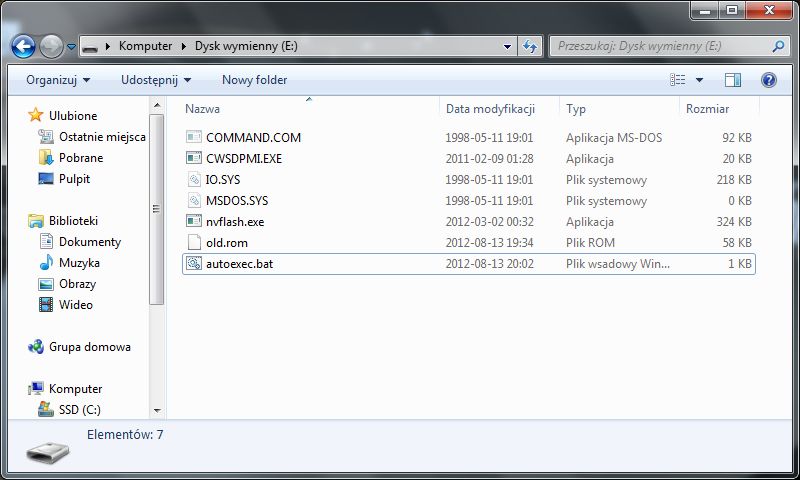Sort by Data modyfikacji column header
This screenshot has height=480, width=800.
pyautogui.click(x=490, y=109)
